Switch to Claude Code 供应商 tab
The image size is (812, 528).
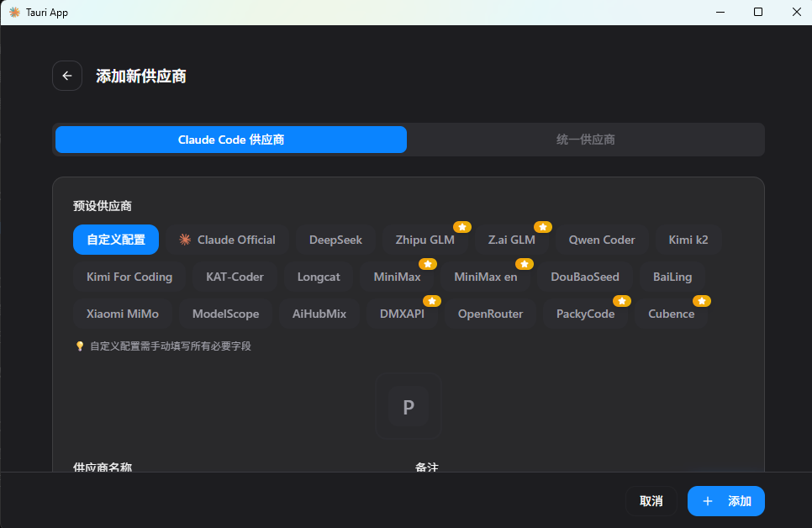point(231,140)
